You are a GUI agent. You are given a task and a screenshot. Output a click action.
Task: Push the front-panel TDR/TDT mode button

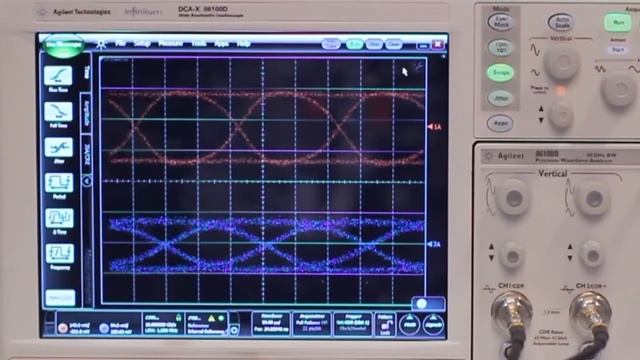point(501,47)
